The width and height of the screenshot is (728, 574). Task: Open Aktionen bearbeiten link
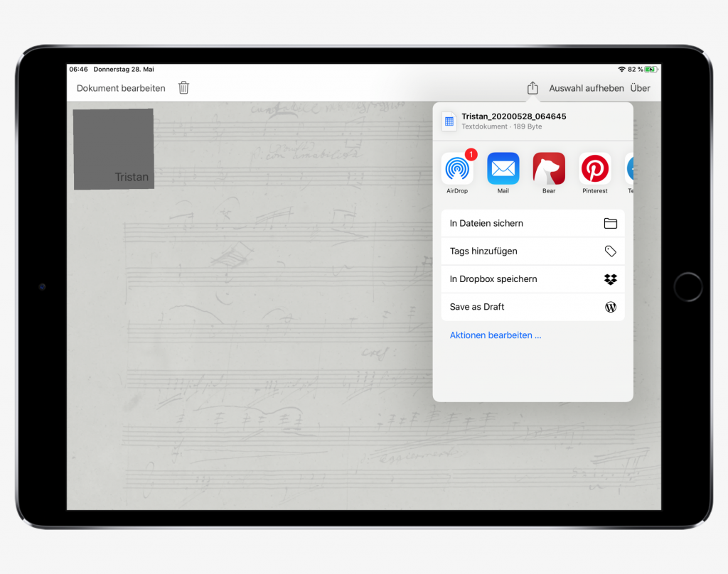tap(496, 335)
